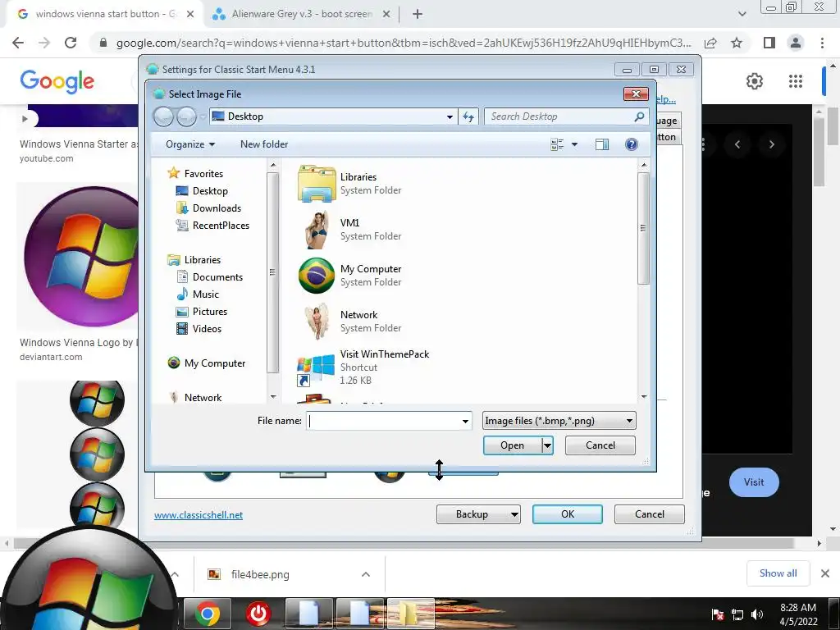
Task: Go back in Chrome browser
Action: tap(18, 43)
